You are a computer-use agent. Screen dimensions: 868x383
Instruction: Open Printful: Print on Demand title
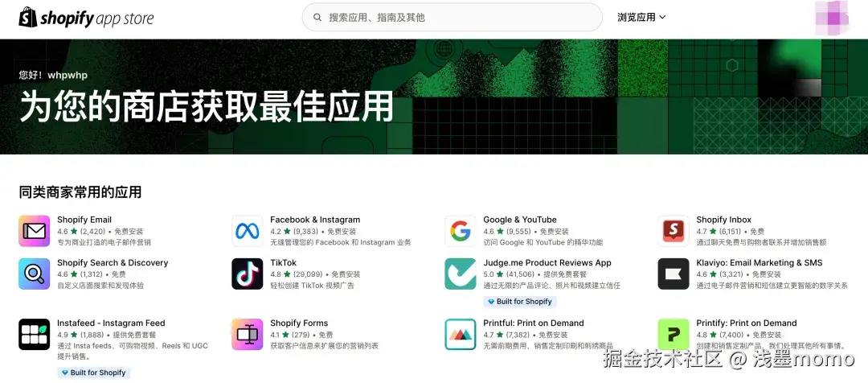pyautogui.click(x=534, y=323)
